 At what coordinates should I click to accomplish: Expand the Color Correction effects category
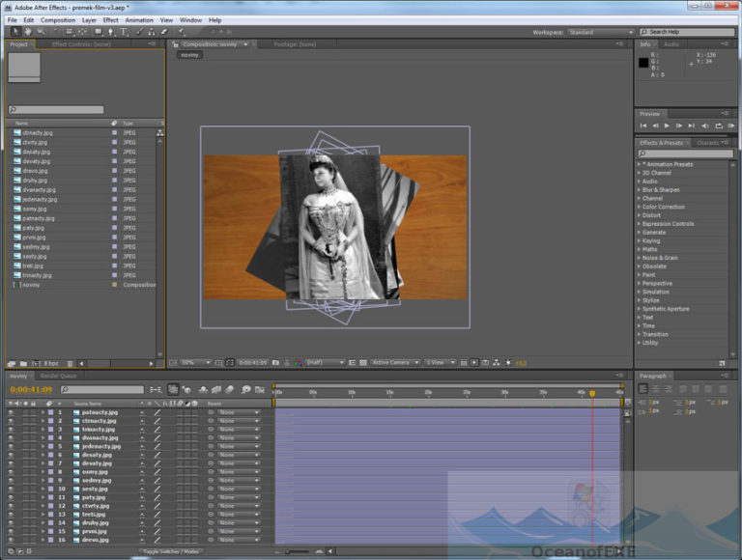coord(663,207)
